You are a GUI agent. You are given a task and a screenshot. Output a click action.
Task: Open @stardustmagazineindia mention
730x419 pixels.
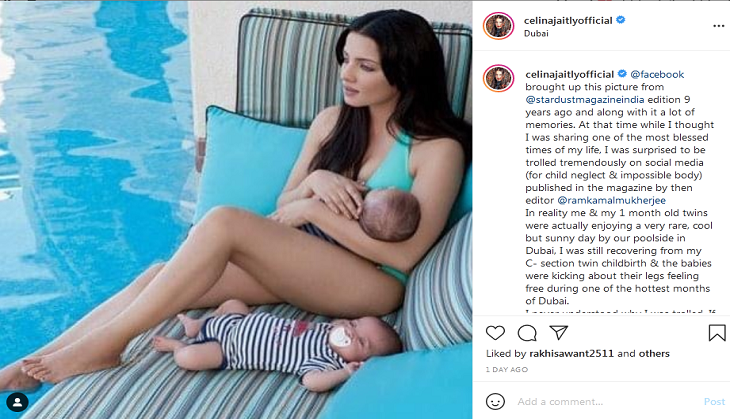coord(585,100)
